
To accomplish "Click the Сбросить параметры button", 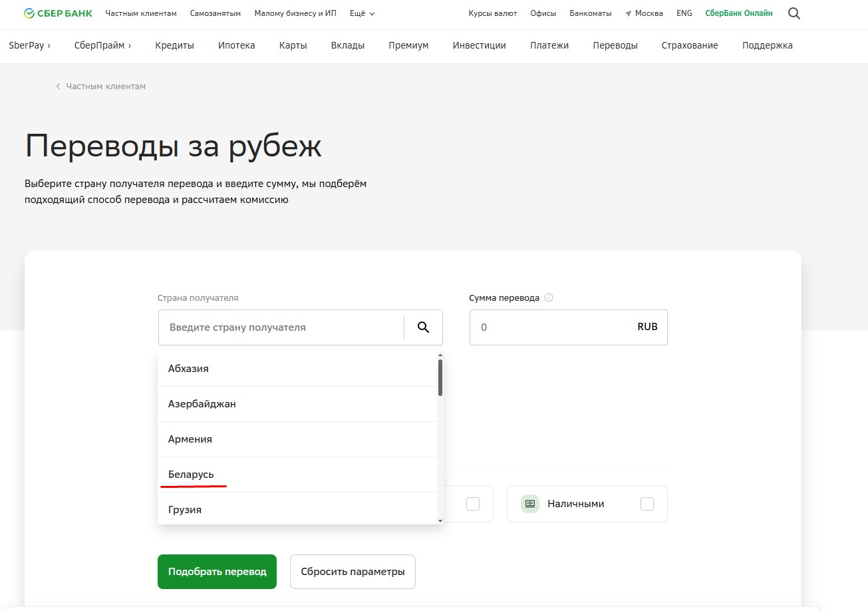I will click(x=353, y=572).
